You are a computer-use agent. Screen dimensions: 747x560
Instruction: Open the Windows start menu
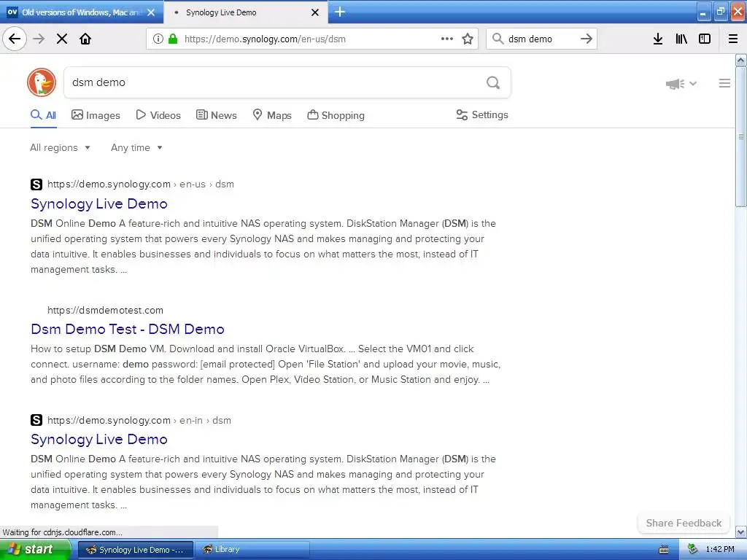click(x=35, y=550)
